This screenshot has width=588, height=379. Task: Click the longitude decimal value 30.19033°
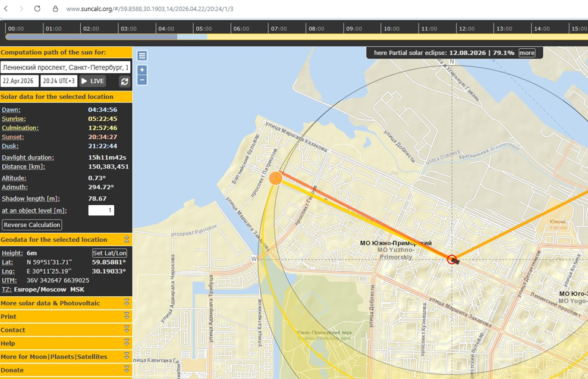click(x=109, y=271)
